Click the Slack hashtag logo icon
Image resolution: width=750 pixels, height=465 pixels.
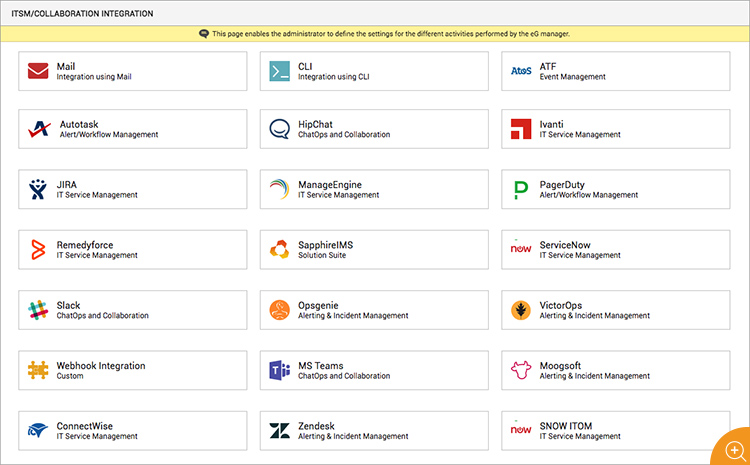[38, 310]
